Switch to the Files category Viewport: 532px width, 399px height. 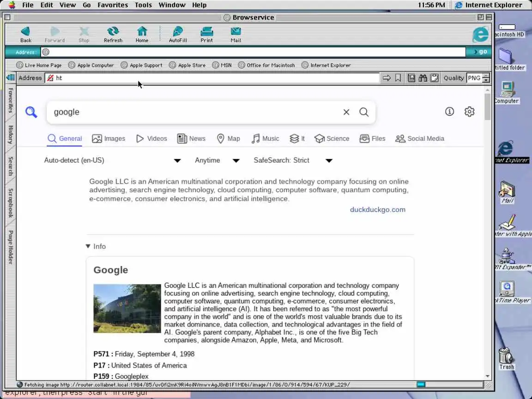(373, 139)
